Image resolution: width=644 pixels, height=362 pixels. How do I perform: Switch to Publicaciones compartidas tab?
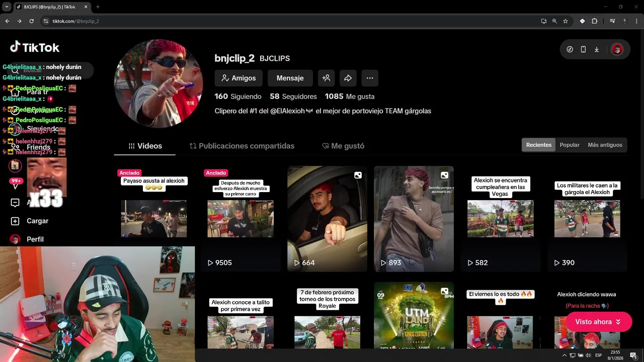tap(242, 146)
